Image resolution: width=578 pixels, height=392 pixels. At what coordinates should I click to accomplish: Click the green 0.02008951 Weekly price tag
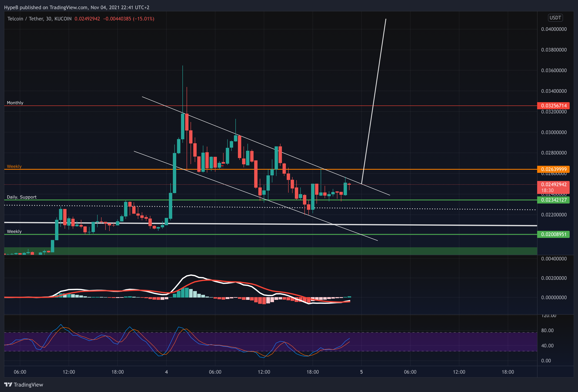tap(554, 234)
